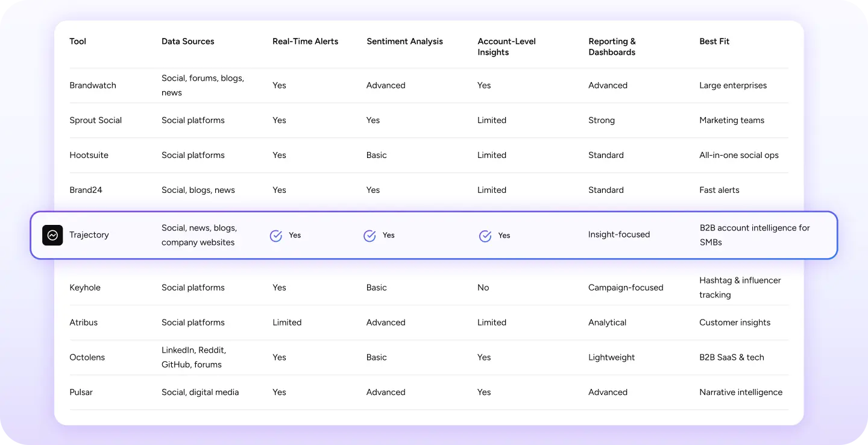Image resolution: width=868 pixels, height=445 pixels.
Task: Click "Limited" in the Brand24 row
Action: pos(492,191)
